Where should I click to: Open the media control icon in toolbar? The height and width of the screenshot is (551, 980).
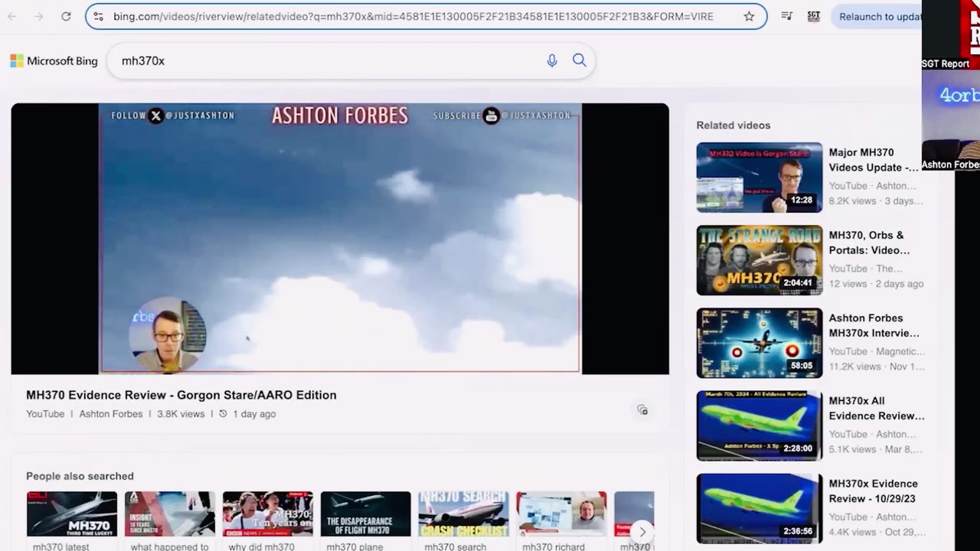point(786,16)
